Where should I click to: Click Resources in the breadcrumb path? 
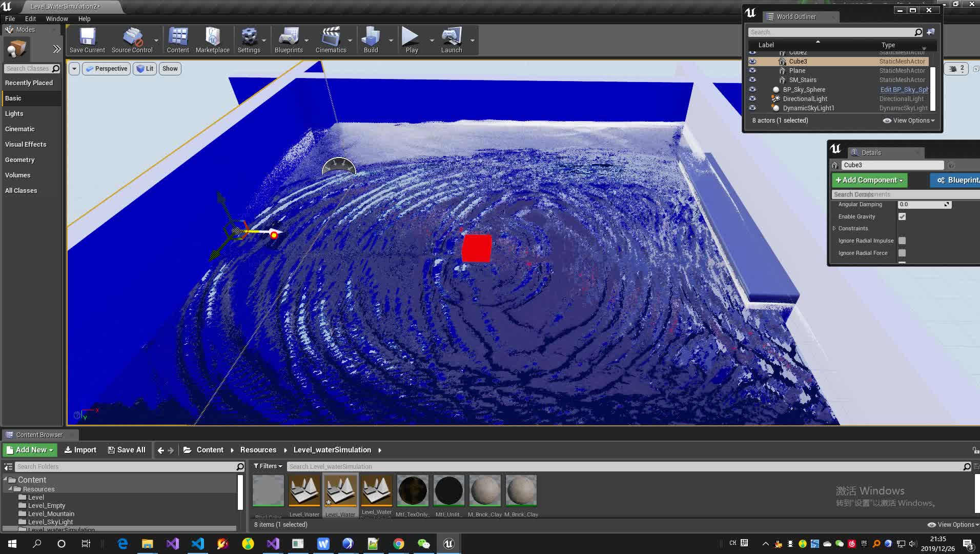point(258,450)
